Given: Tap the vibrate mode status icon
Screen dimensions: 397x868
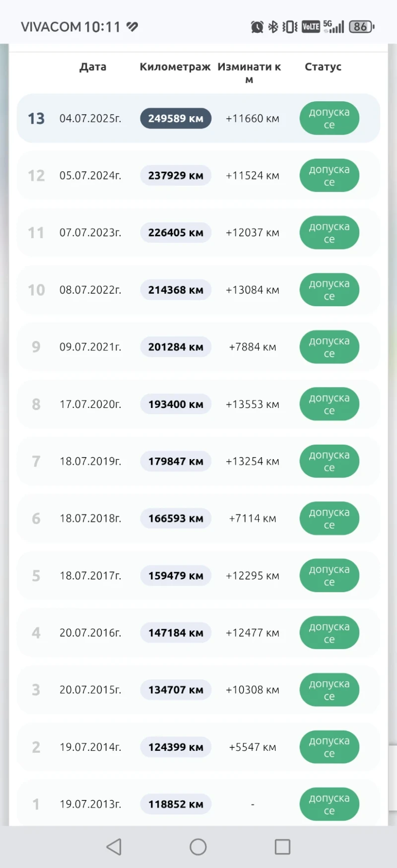Looking at the screenshot, I should click(x=290, y=27).
